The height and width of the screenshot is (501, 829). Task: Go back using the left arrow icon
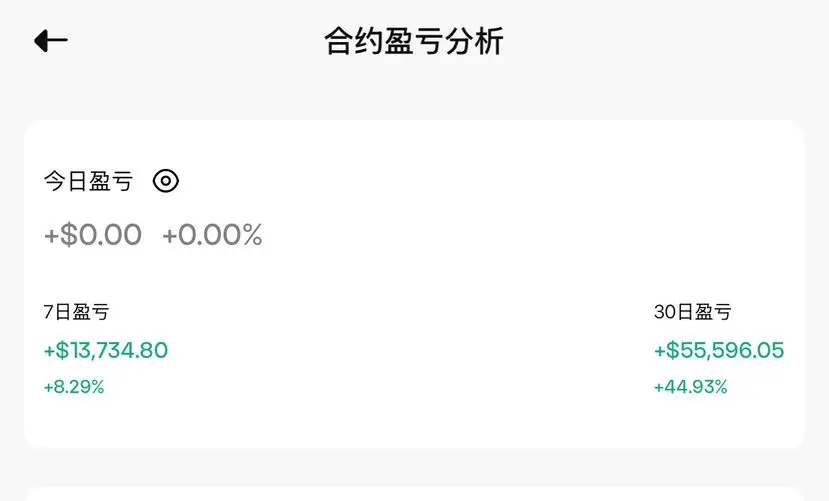(51, 41)
